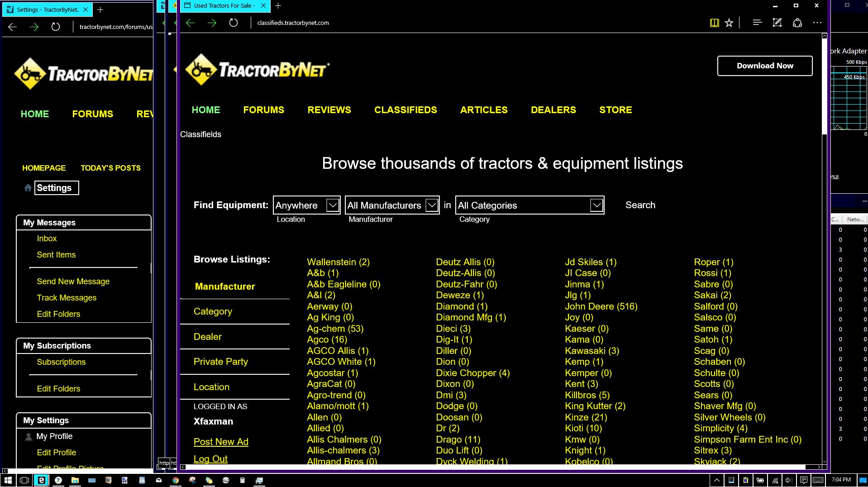The image size is (868, 487).
Task: Open the Windows Start menu
Action: (8, 480)
